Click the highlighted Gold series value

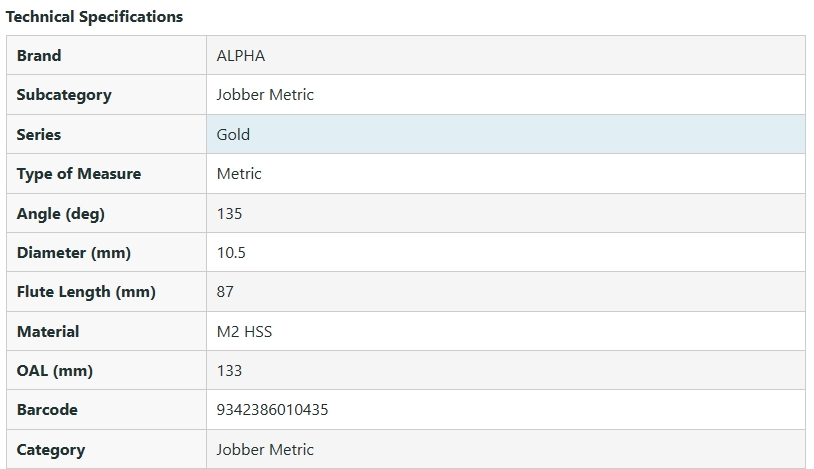(233, 134)
